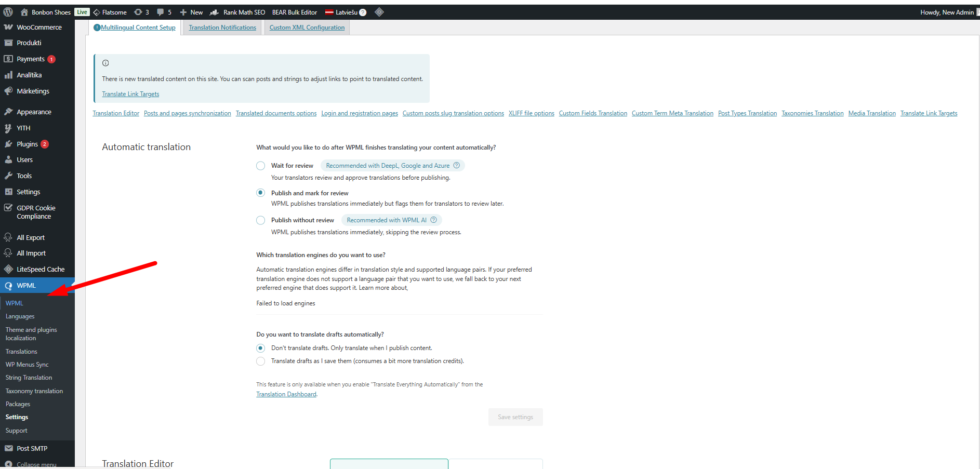
Task: Open Taxonomy translation submenu item
Action: (x=34, y=391)
